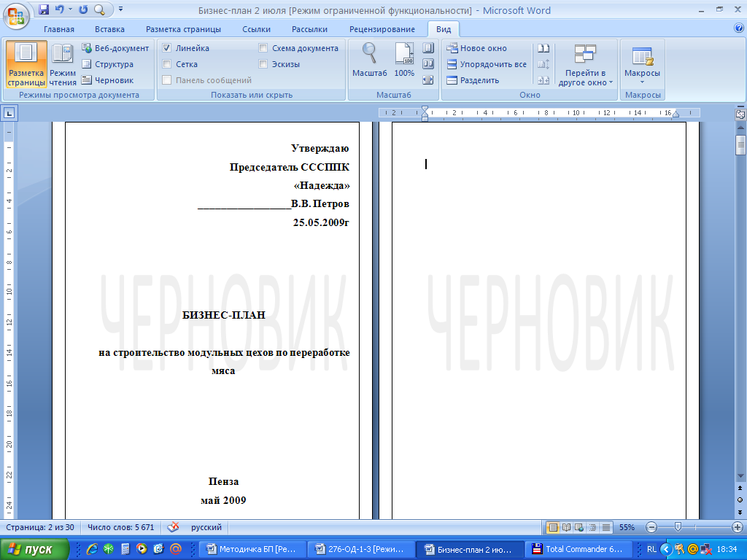Switch to Total Commander taskbar window
This screenshot has height=560, width=747.
click(x=578, y=549)
